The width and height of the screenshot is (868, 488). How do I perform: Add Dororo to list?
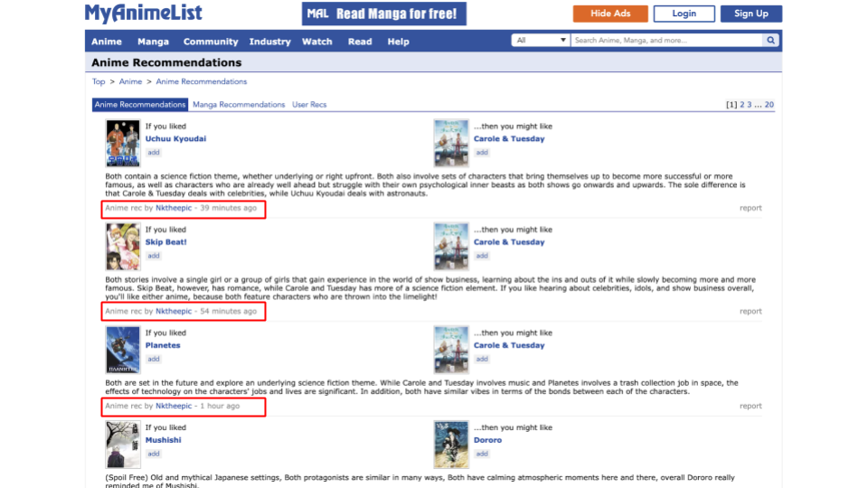482,454
